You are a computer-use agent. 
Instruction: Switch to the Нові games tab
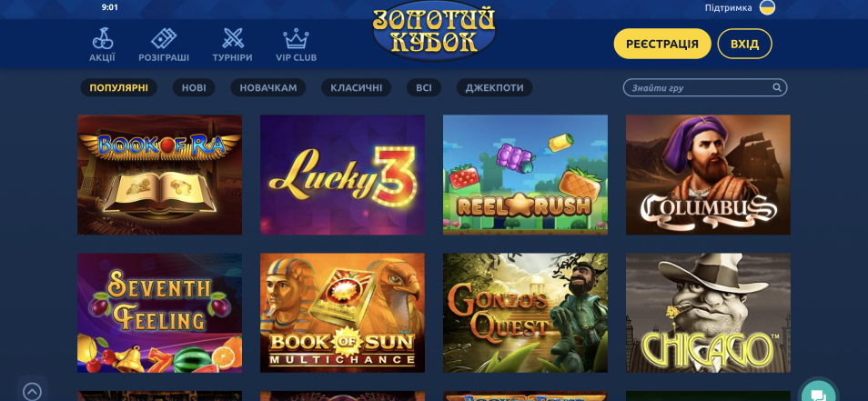pyautogui.click(x=194, y=87)
